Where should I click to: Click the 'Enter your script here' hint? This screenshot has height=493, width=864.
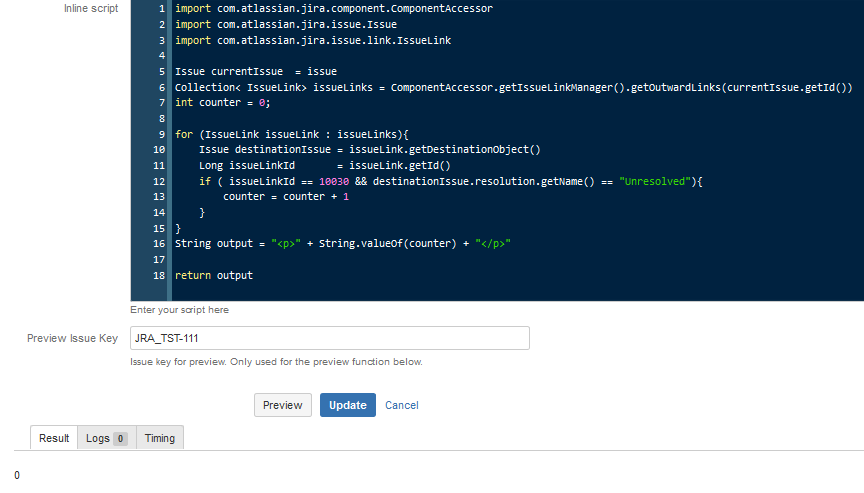tap(179, 310)
